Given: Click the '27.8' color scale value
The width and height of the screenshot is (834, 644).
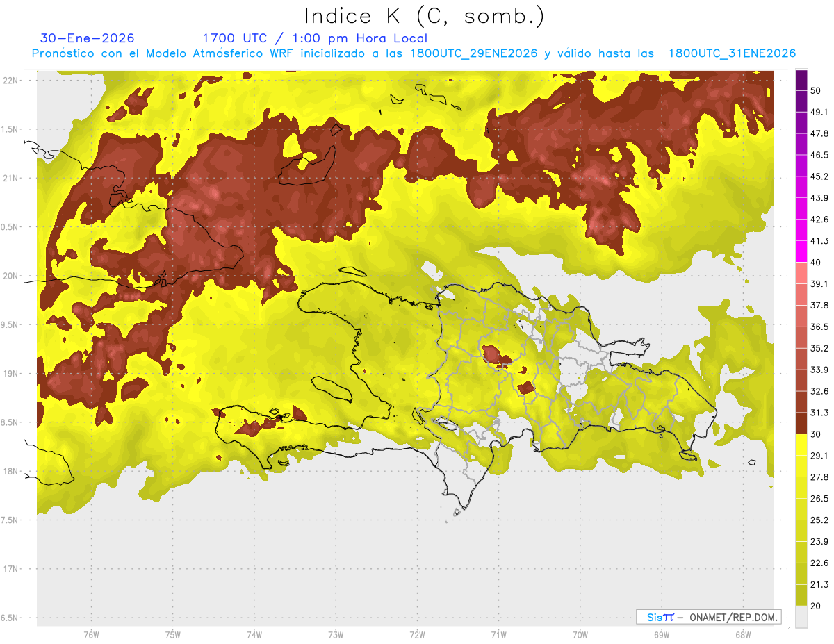Looking at the screenshot, I should 819,477.
